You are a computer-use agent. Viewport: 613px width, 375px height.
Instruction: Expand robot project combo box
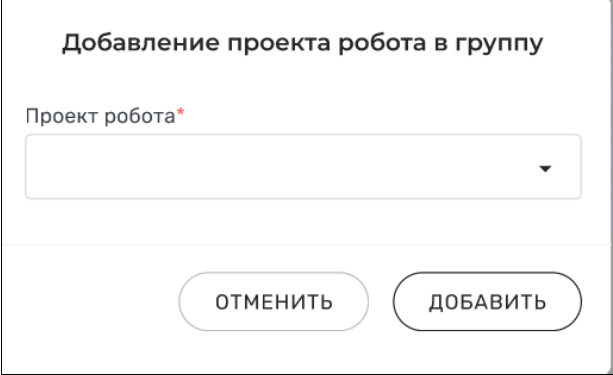click(x=303, y=167)
